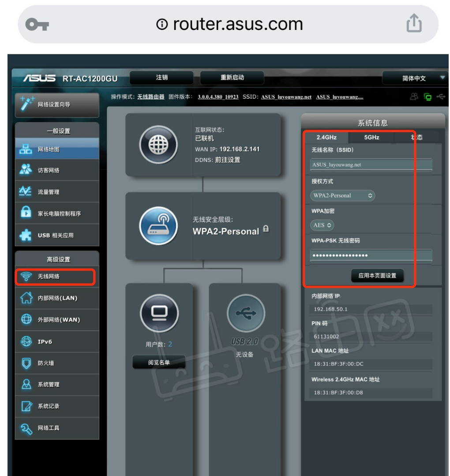Click the wireless MAC address 18:31:BF:3F:00:D8
The image size is (450, 476).
[338, 393]
